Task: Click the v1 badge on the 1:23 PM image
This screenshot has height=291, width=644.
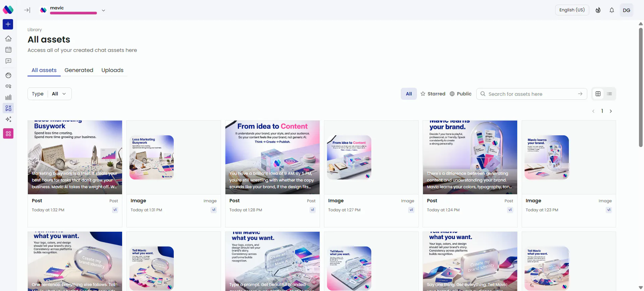Action: click(x=609, y=210)
